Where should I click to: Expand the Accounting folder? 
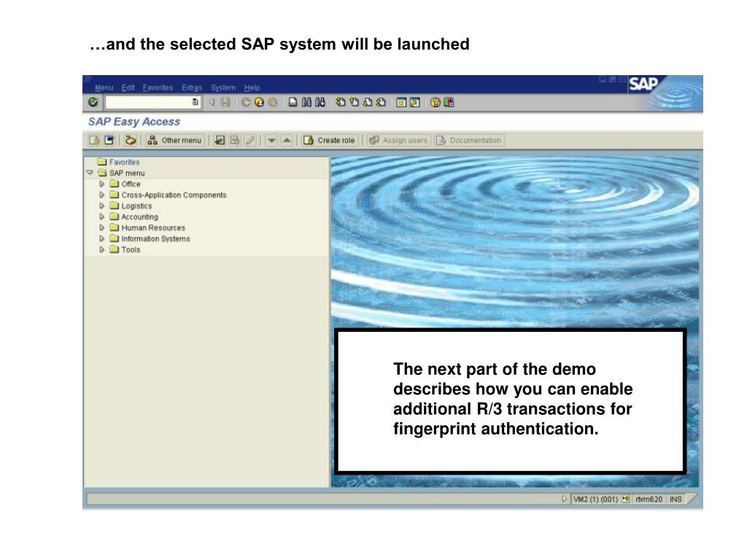[101, 216]
